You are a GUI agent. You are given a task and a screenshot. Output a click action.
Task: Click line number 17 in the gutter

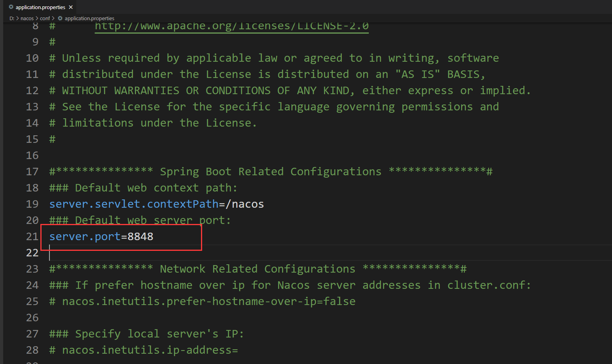[32, 172]
